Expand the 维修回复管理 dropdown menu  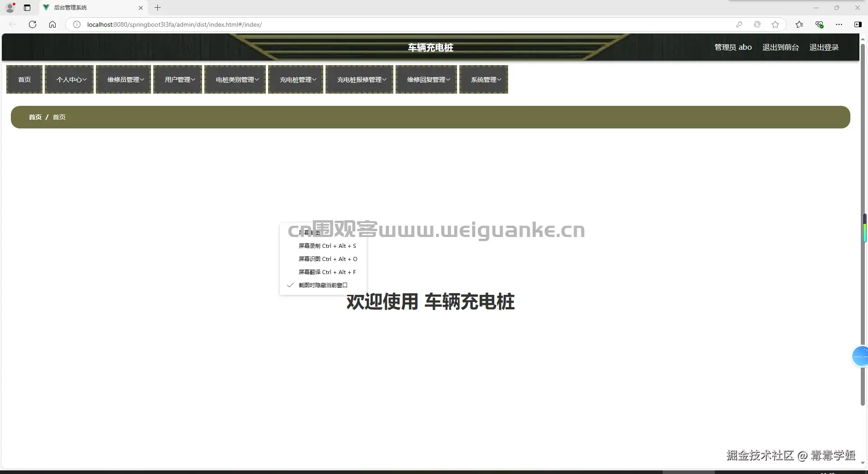pos(426,80)
